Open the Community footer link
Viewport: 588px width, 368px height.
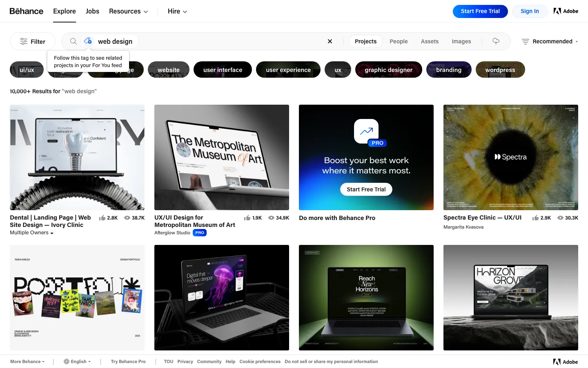coord(209,361)
